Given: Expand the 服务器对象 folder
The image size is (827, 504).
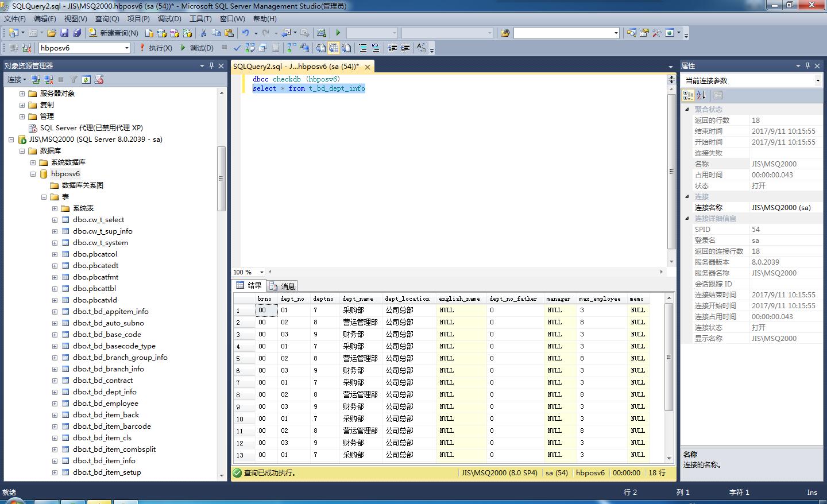Looking at the screenshot, I should 22,94.
